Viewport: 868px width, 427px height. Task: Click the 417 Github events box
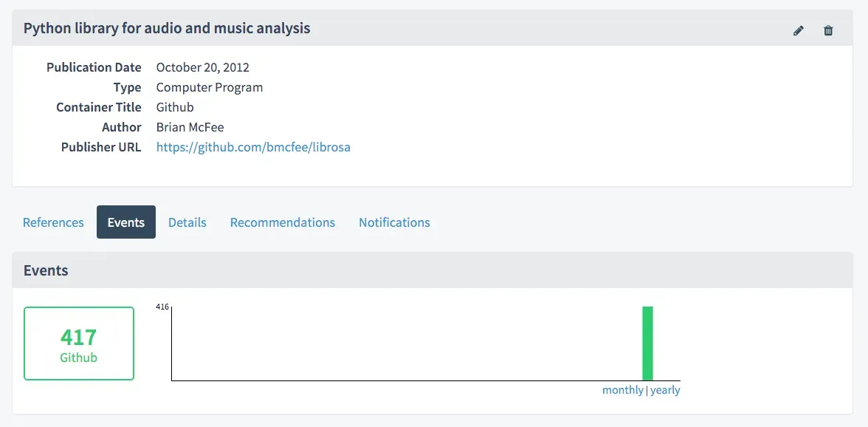point(79,344)
